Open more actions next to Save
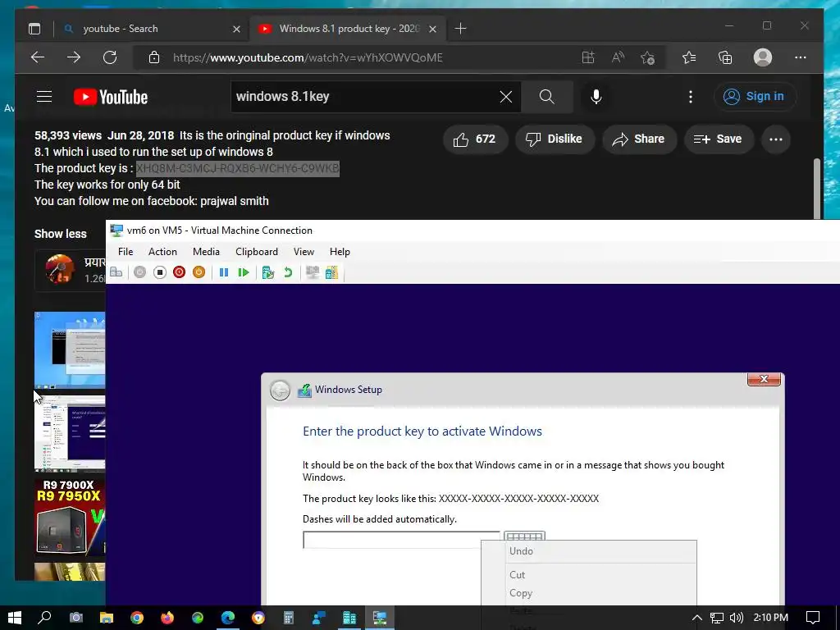 coord(776,139)
